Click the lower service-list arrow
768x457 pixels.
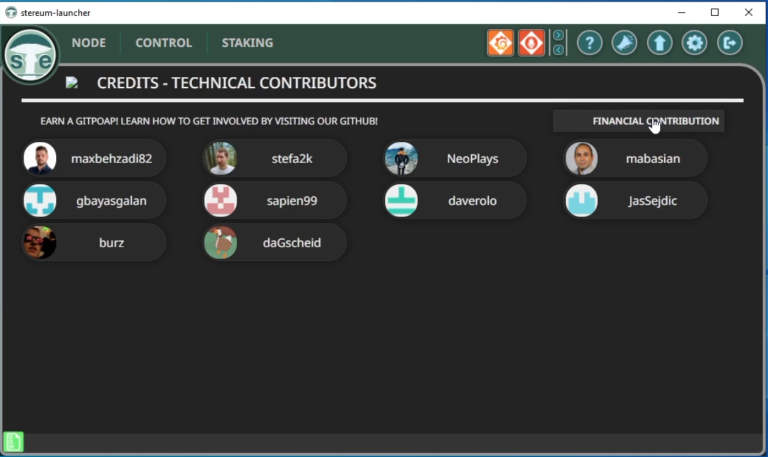(558, 50)
